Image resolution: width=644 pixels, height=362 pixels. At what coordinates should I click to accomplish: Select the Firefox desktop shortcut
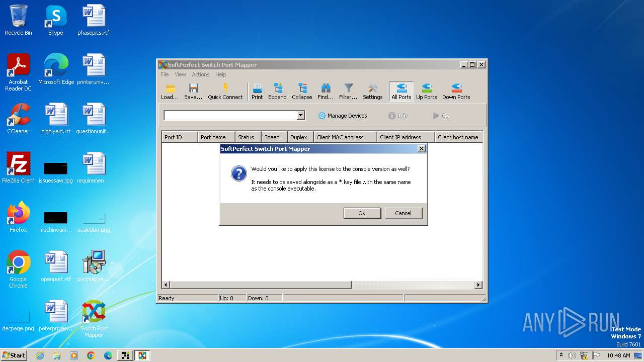[x=18, y=217]
